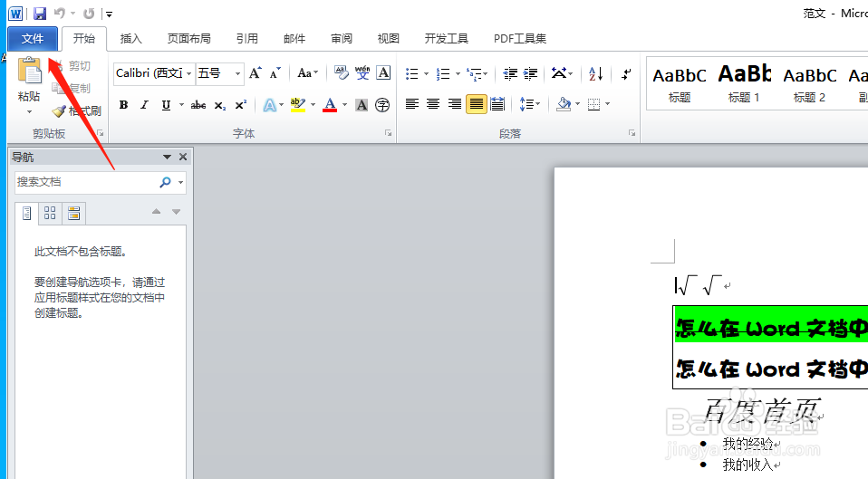Open the Calibri font name dropdown
The image size is (868, 479).
(x=188, y=73)
